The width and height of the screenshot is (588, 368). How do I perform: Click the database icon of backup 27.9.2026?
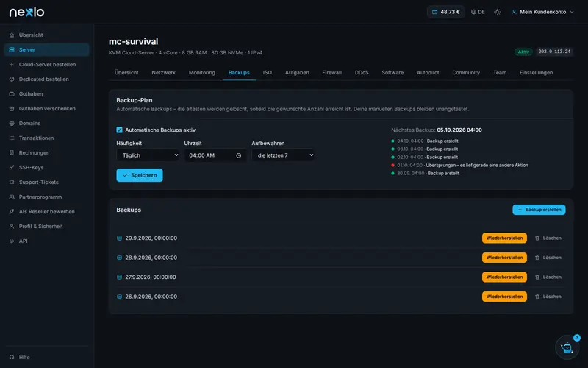[x=119, y=277]
